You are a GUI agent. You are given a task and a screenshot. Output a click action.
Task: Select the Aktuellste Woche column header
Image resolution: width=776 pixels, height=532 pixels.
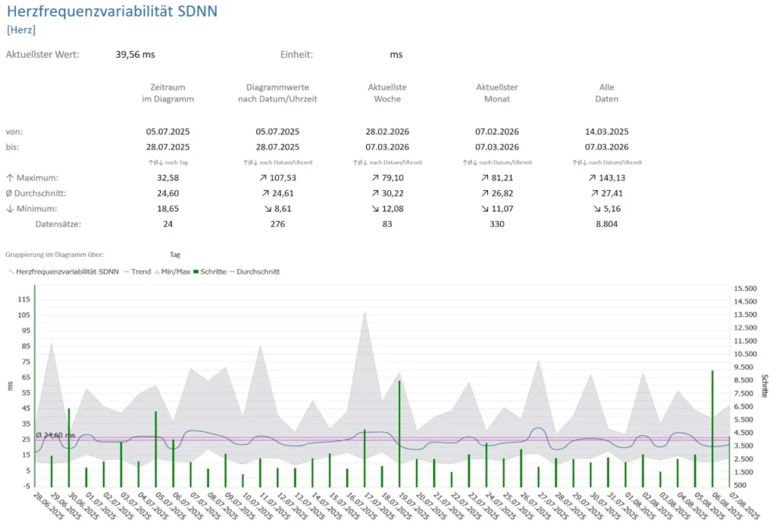(387, 93)
